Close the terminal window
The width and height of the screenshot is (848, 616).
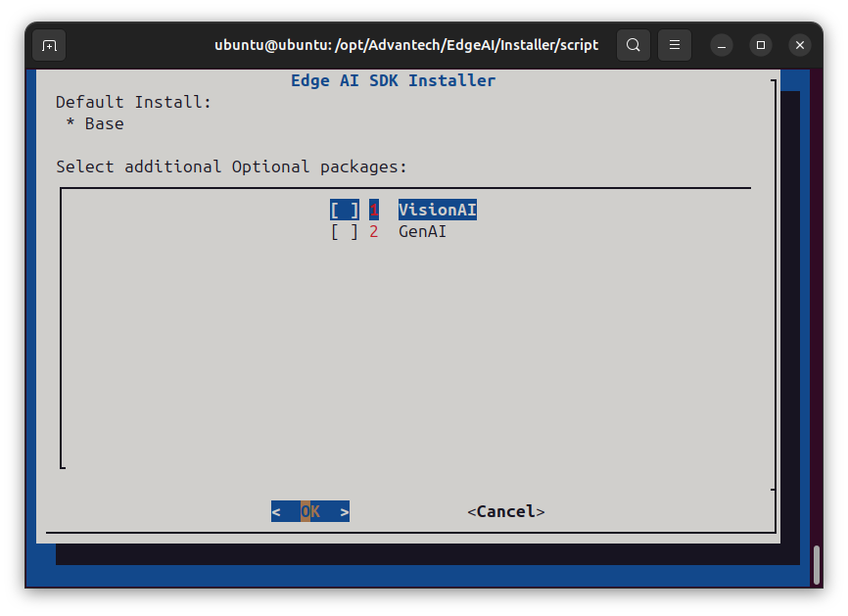800,45
